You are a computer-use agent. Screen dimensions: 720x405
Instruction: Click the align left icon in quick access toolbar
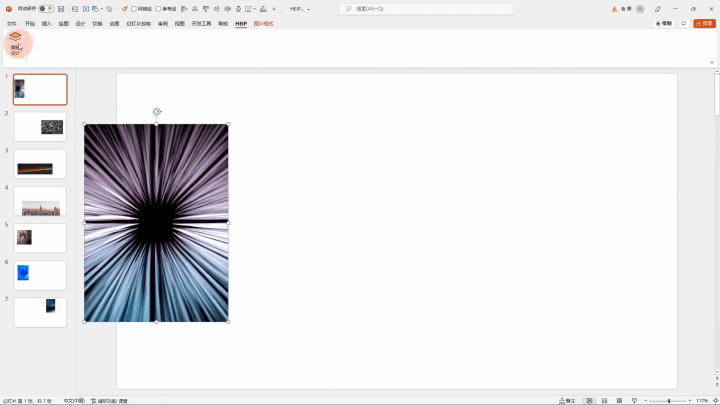[185, 9]
